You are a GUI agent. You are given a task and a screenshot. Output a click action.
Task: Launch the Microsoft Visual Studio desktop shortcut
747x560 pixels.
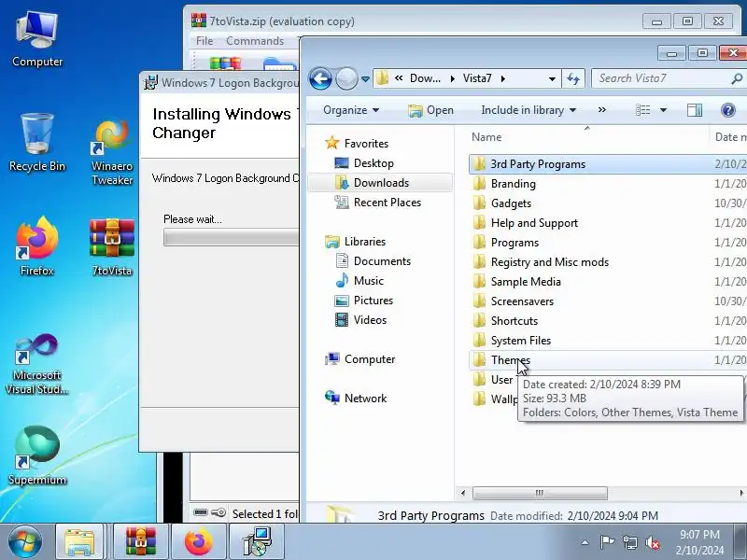(x=37, y=364)
